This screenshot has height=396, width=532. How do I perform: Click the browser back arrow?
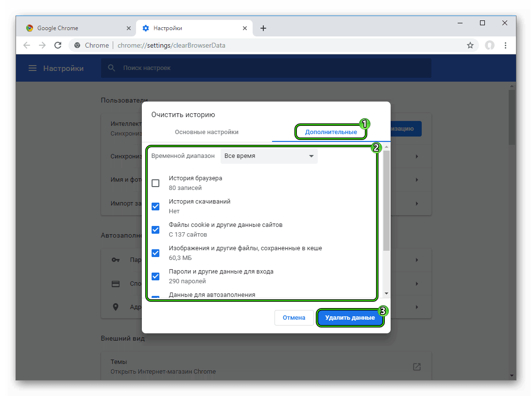[x=27, y=45]
